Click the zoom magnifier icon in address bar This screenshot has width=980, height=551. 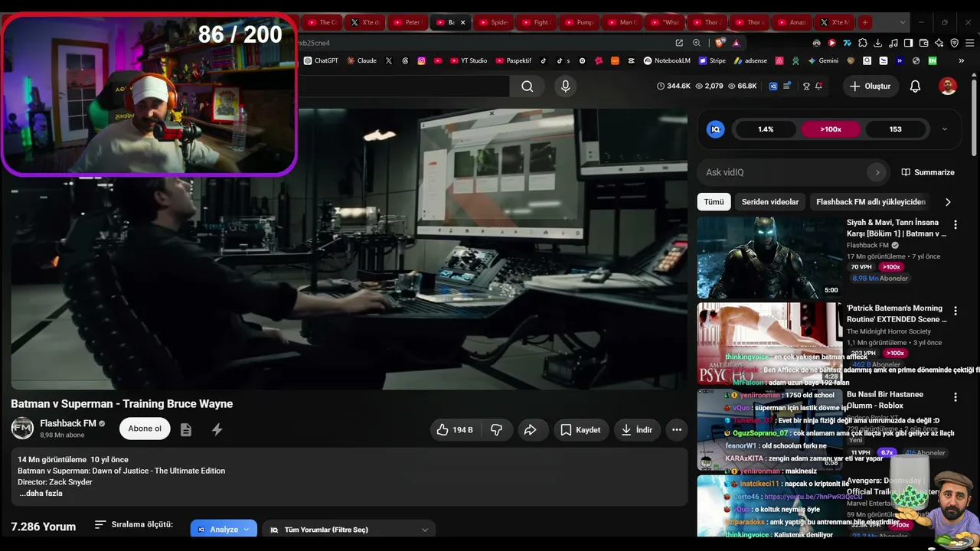click(x=696, y=43)
